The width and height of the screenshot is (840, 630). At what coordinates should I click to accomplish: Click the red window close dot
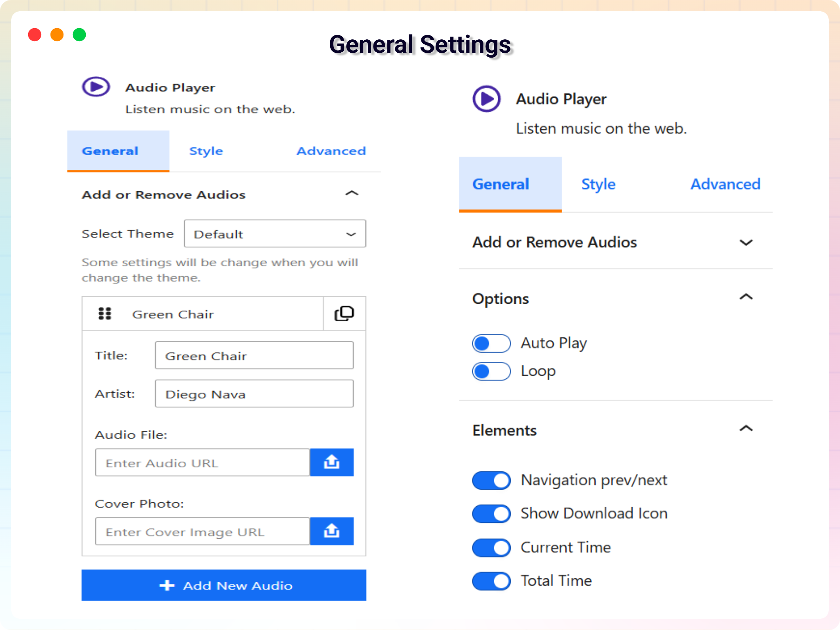35,34
